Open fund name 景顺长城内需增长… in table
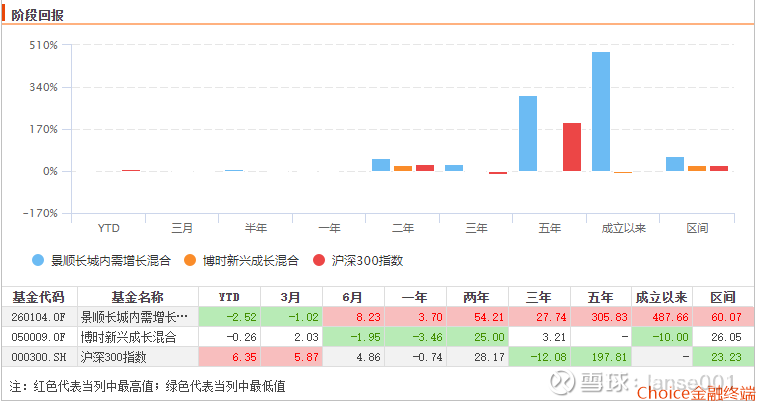The height and width of the screenshot is (405, 759). click(x=134, y=317)
